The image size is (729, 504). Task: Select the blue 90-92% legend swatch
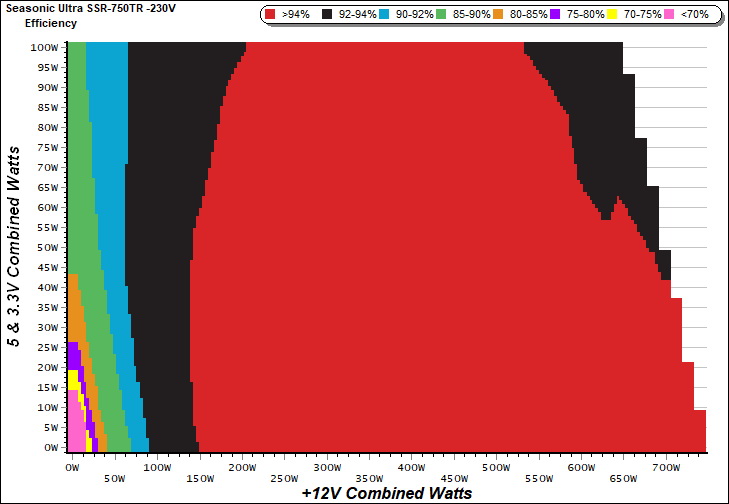coord(384,15)
